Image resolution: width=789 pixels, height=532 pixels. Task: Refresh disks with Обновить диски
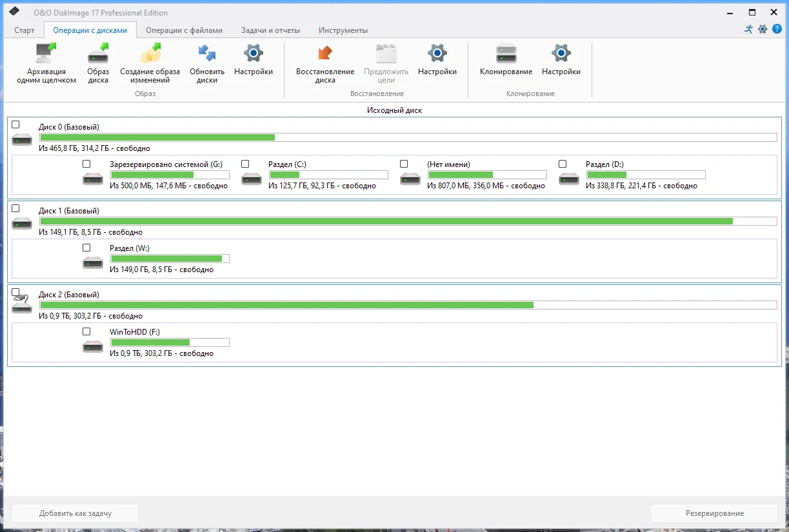coord(207,63)
